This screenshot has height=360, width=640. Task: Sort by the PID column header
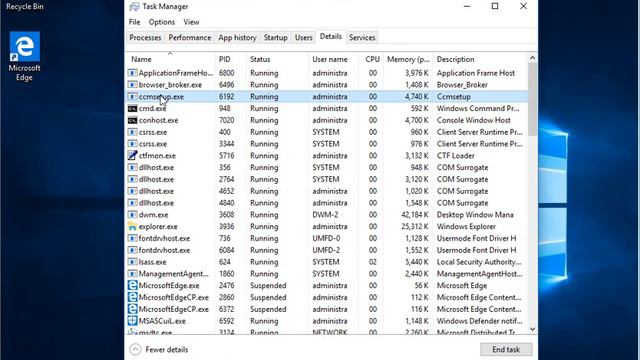[x=231, y=59]
